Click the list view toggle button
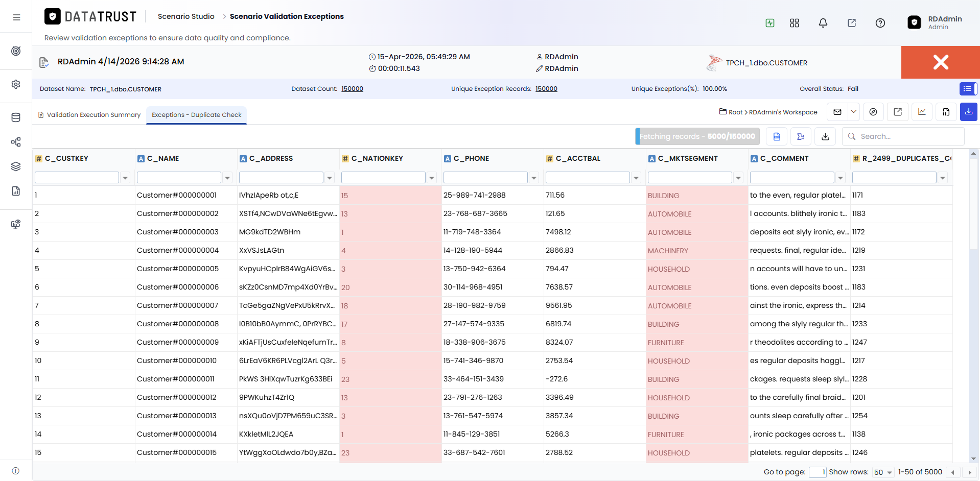Image resolution: width=980 pixels, height=481 pixels. click(x=968, y=89)
